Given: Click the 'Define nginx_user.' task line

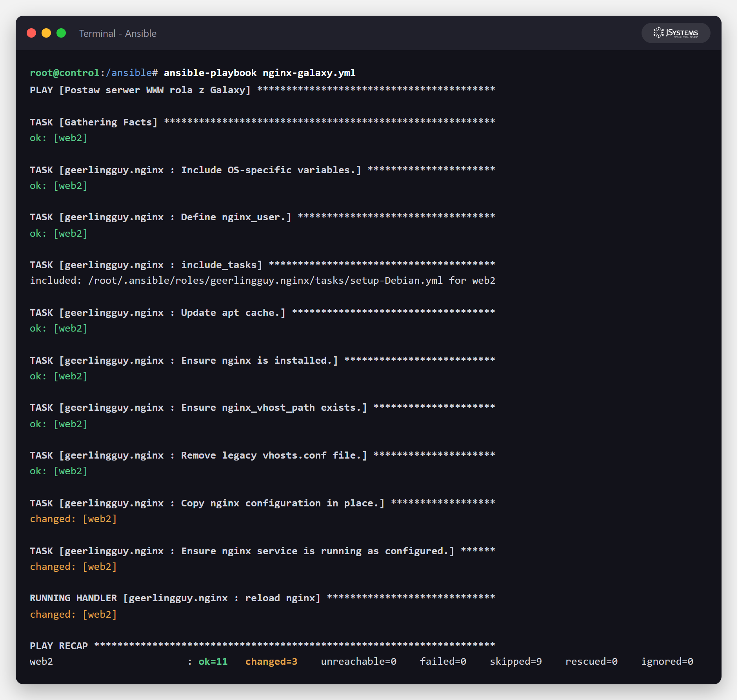Looking at the screenshot, I should (x=262, y=217).
